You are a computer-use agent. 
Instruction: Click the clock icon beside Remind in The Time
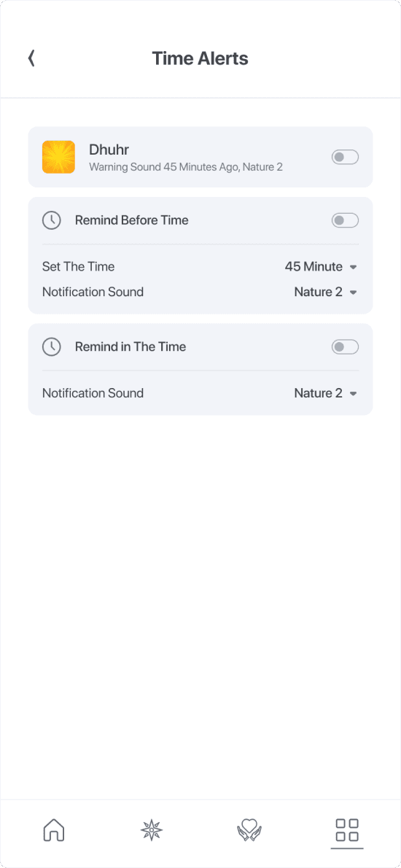(52, 347)
